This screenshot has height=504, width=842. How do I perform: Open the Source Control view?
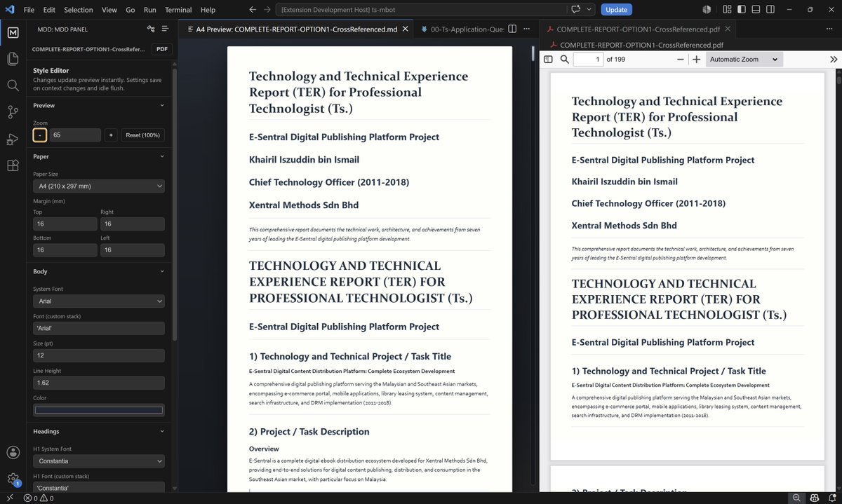[13, 112]
